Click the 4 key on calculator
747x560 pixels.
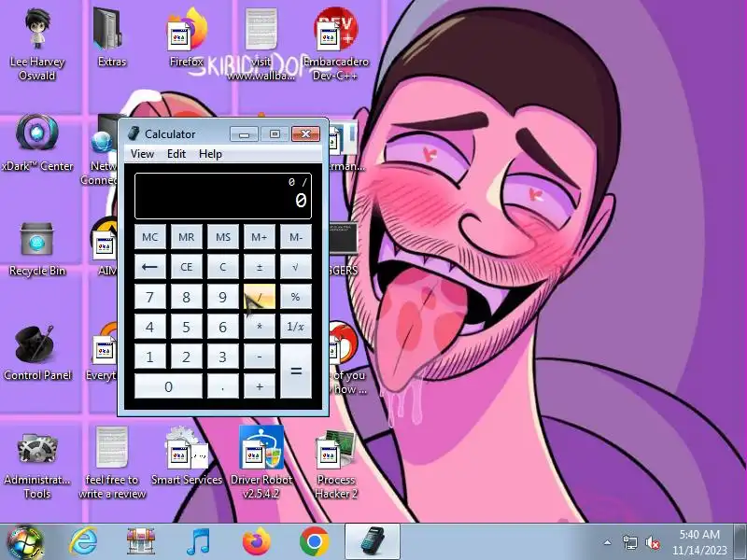coord(150,327)
